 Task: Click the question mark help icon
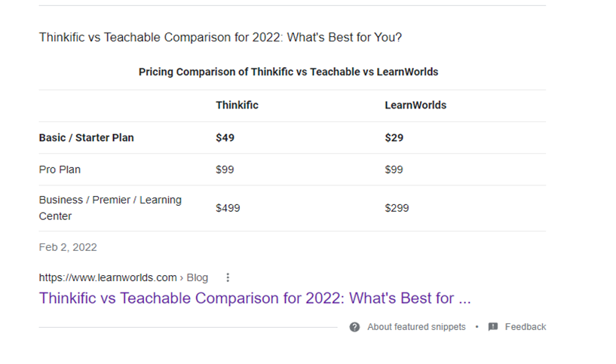click(354, 327)
